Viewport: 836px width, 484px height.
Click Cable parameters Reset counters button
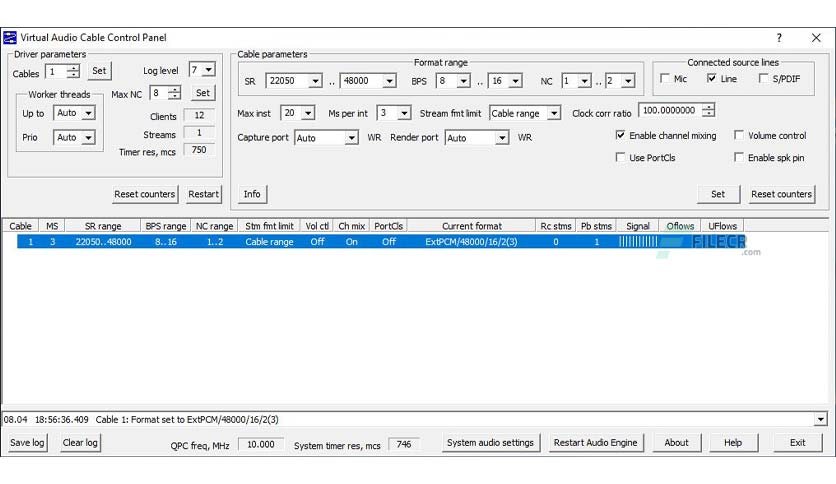coord(781,194)
